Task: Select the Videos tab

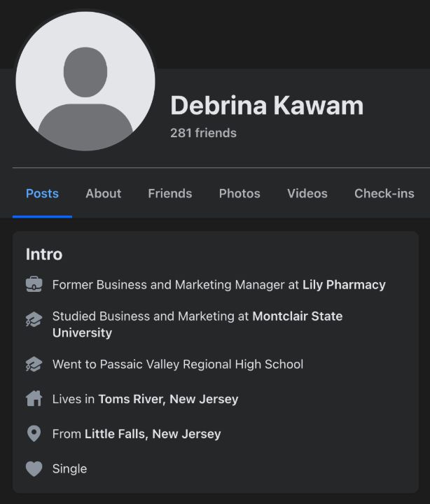Action: coord(307,193)
